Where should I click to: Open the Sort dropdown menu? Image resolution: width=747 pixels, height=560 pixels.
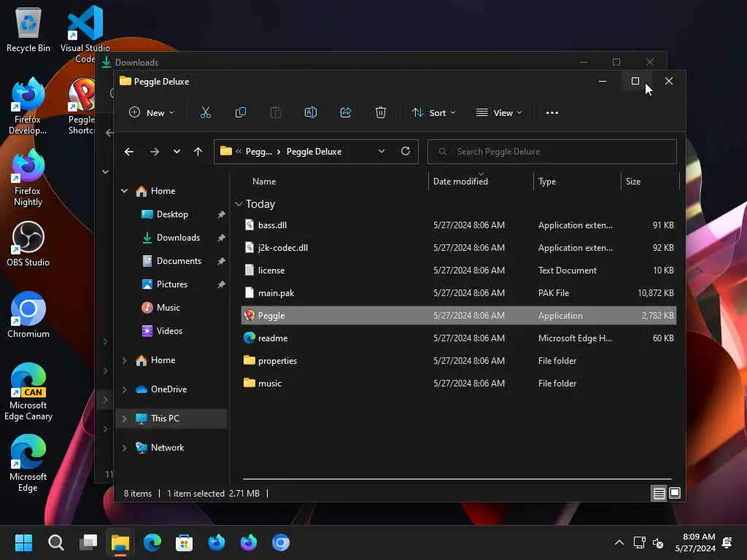434,113
